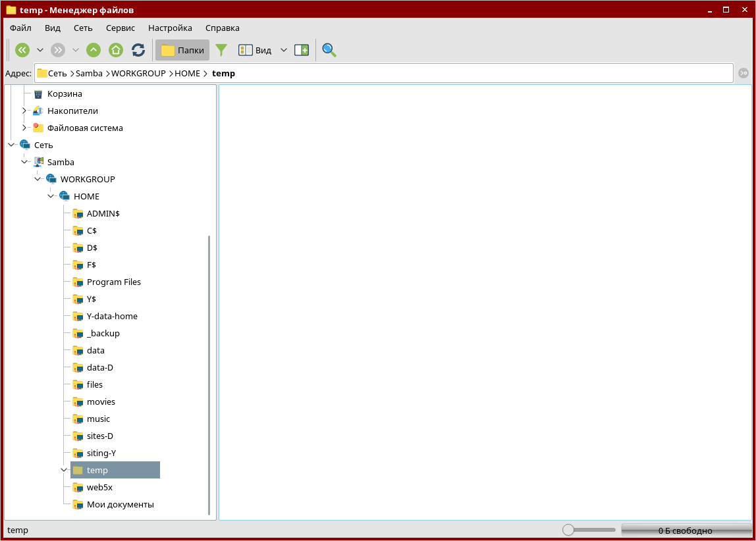Open the Вид view mode dropdown arrow
The image size is (756, 541).
point(284,50)
